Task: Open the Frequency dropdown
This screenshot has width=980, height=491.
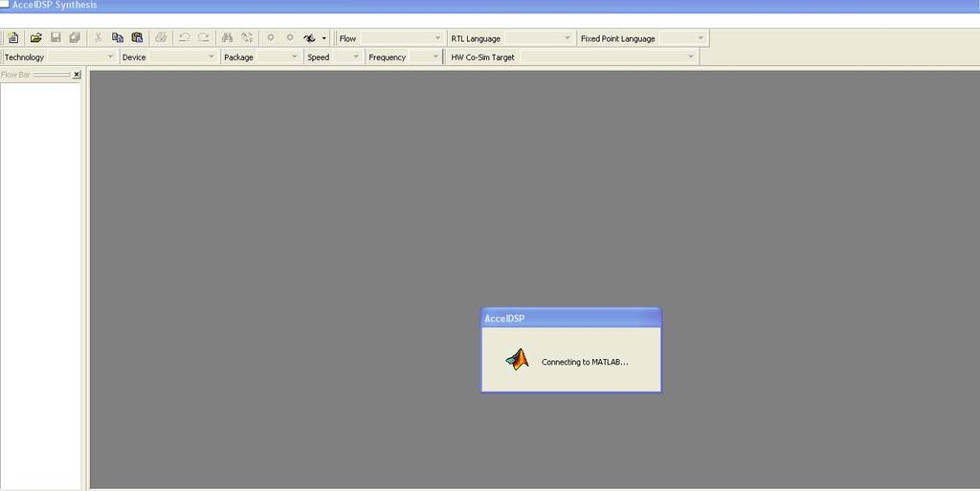Action: point(425,56)
